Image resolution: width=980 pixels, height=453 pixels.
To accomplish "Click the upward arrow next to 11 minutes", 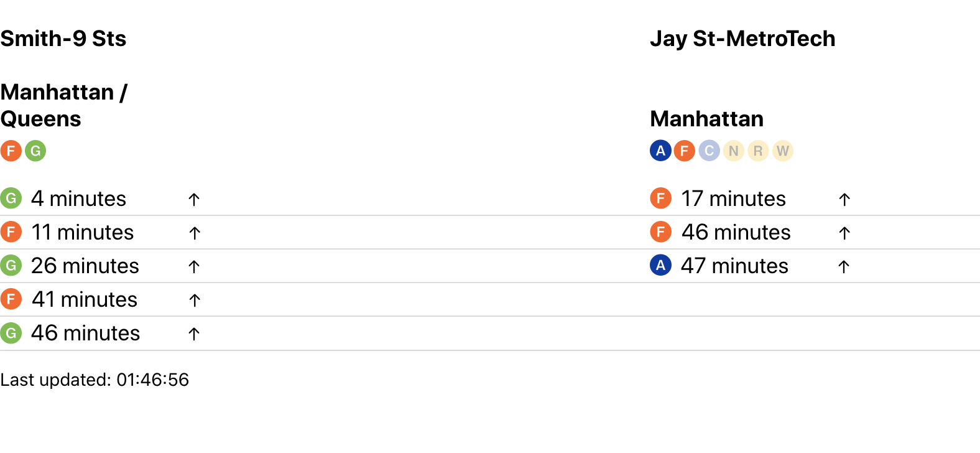I will tap(193, 233).
